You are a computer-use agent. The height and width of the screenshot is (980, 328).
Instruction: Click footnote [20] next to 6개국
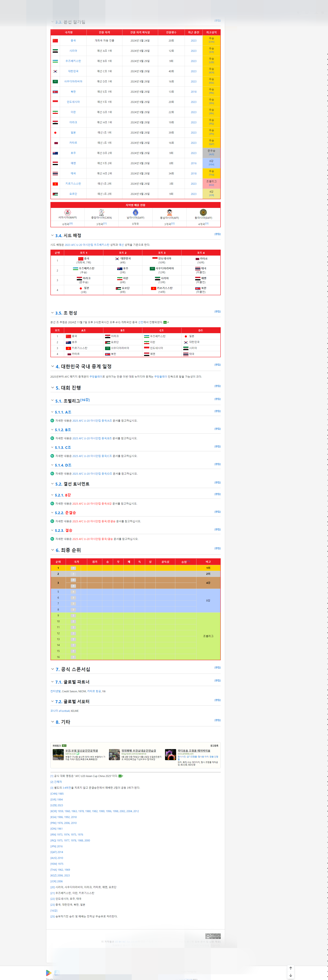(x=71, y=224)
